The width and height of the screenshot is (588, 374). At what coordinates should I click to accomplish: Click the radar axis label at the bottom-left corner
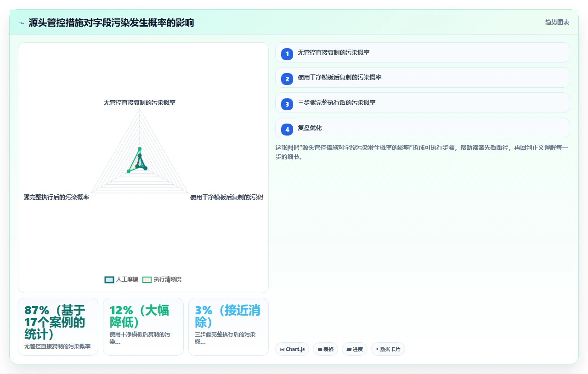tap(56, 197)
